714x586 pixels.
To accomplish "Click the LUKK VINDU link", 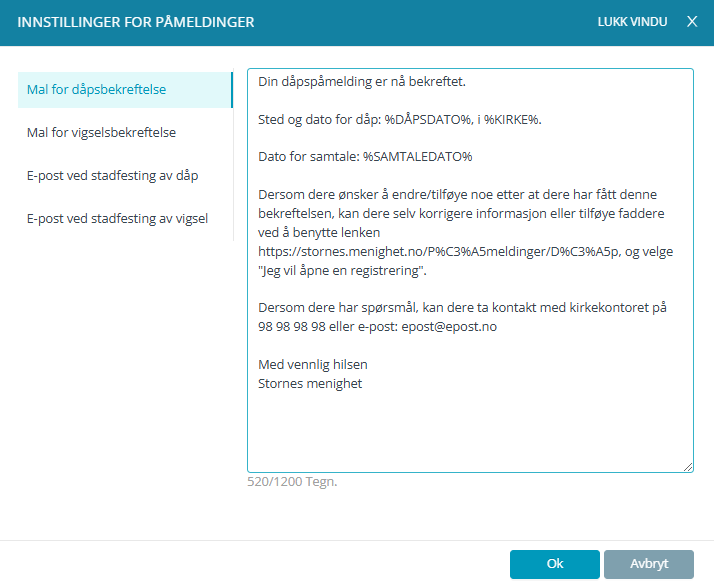I will tap(632, 22).
